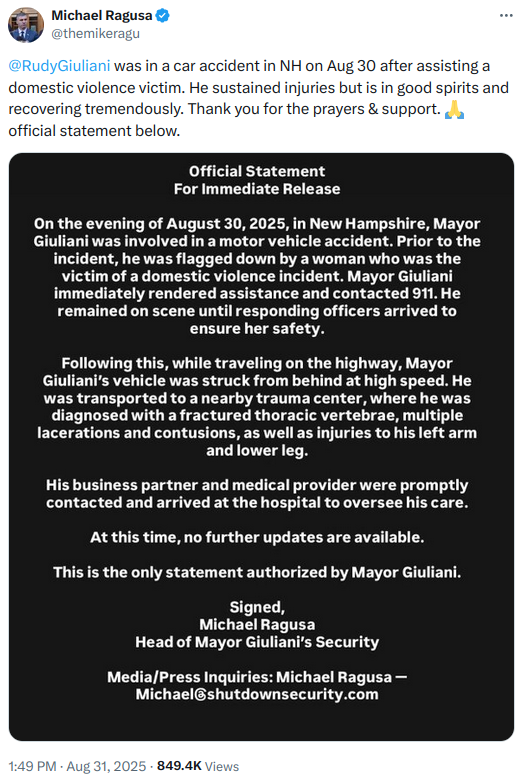Click the folded hands prayer emoji
This screenshot has height=784, width=529.
[454, 109]
